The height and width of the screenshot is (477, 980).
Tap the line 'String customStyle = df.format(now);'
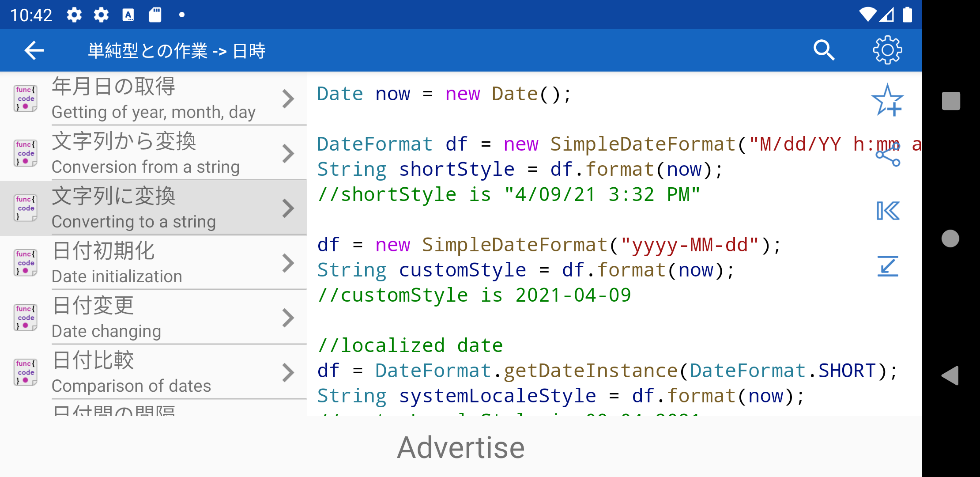point(526,270)
